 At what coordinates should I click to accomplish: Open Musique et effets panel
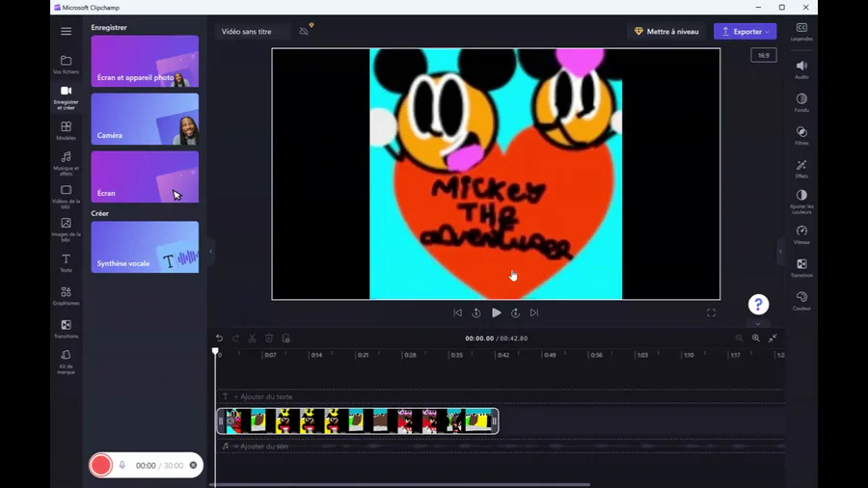coord(66,163)
